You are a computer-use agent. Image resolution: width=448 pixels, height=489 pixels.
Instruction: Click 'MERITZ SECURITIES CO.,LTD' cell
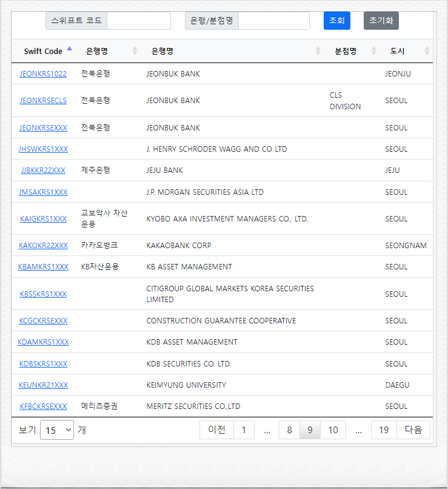[x=193, y=406]
